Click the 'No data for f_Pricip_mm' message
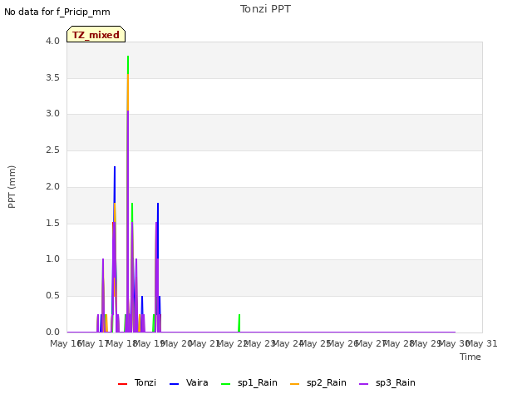This screenshot has width=532, height=399. pos(57,12)
